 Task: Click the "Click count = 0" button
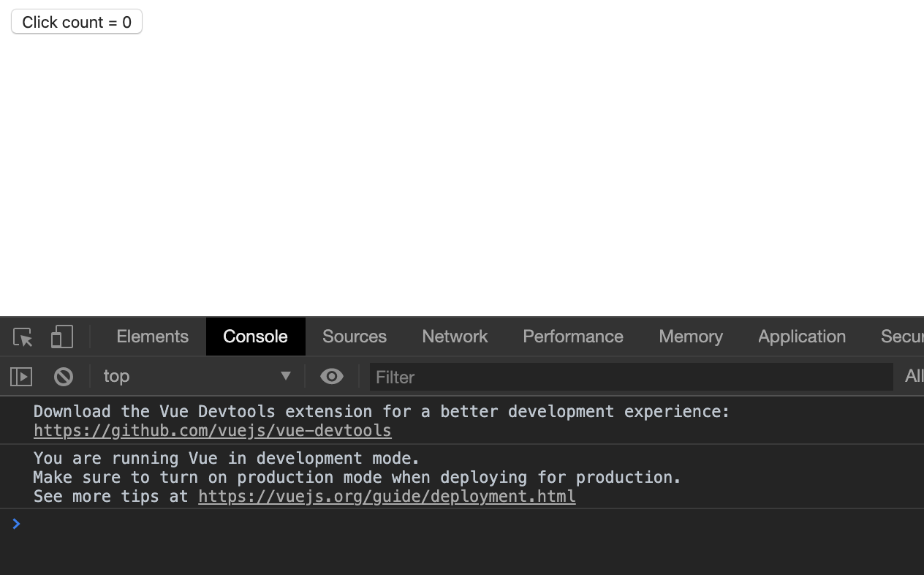(77, 22)
